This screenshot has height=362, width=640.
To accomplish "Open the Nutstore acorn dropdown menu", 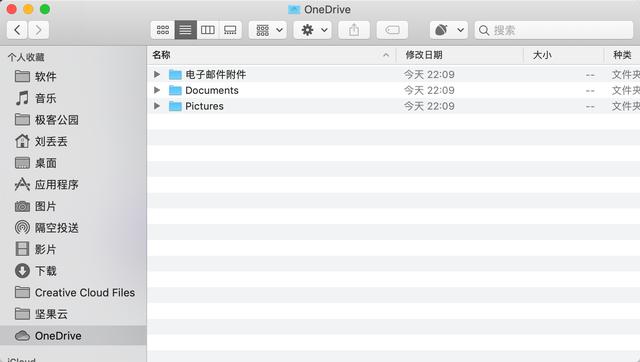I will [x=449, y=30].
